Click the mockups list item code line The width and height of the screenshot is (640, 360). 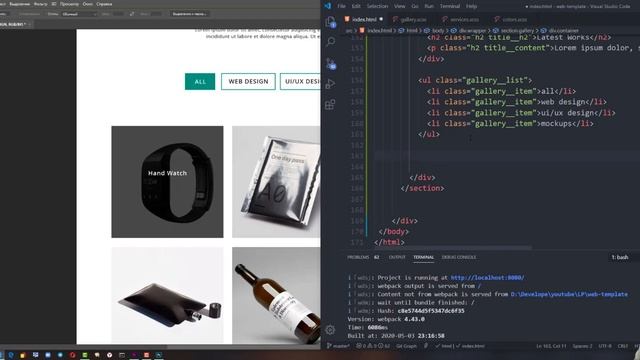pos(510,123)
